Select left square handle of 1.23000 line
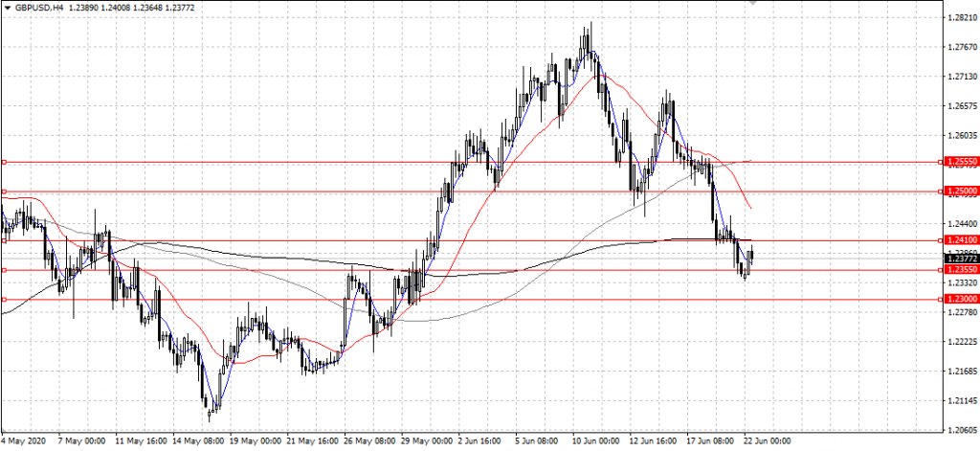Screen dimensions: 980x451 point(4,299)
